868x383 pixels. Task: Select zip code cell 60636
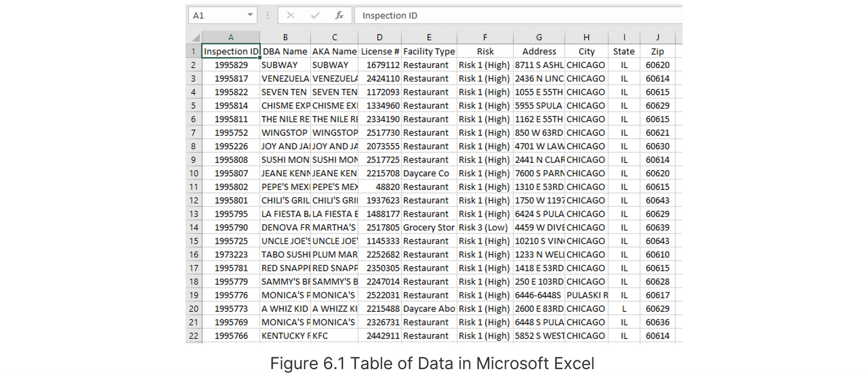(658, 322)
